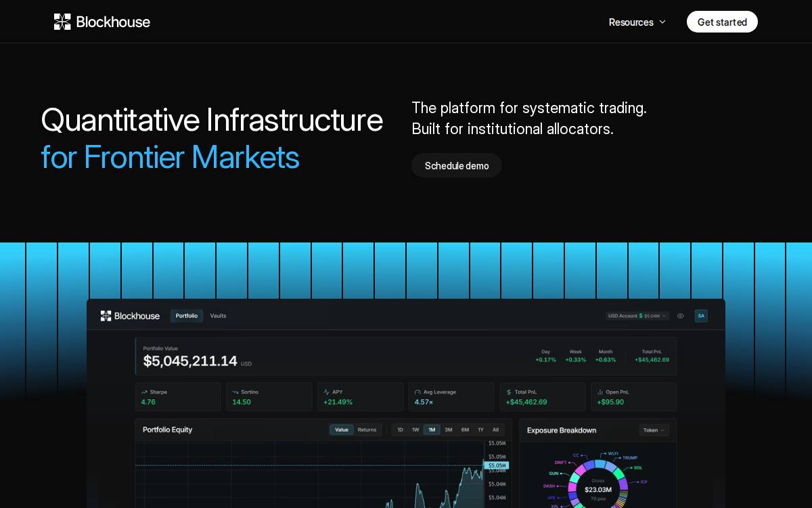
Task: Click the Total PnL dollar-sign icon
Action: (509, 392)
